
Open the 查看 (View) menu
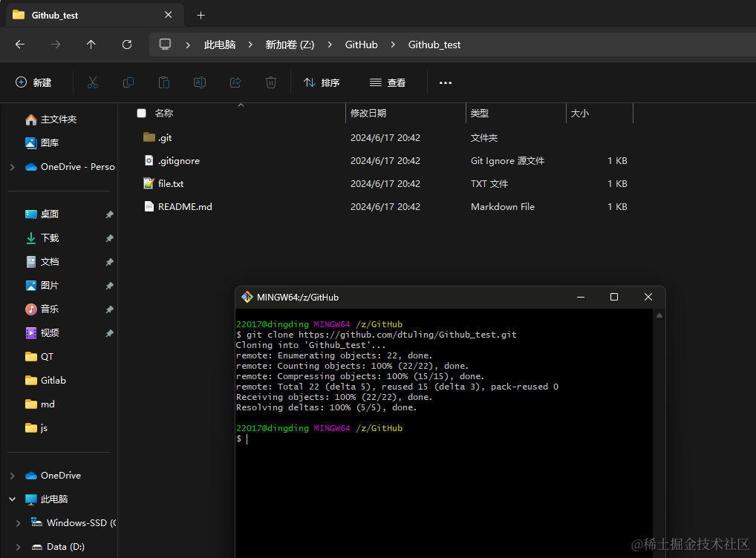[x=388, y=82]
